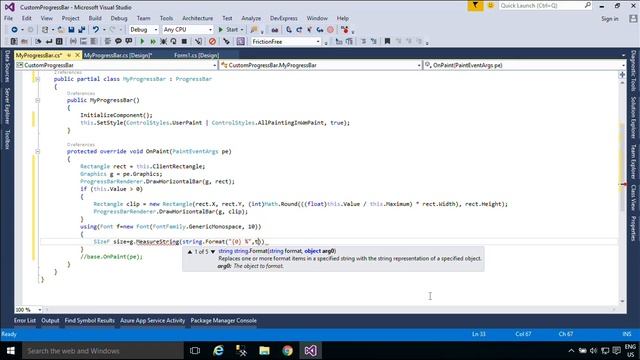The width and height of the screenshot is (640, 360).
Task: Open Internet Explorer from taskbar
Action: click(x=218, y=351)
